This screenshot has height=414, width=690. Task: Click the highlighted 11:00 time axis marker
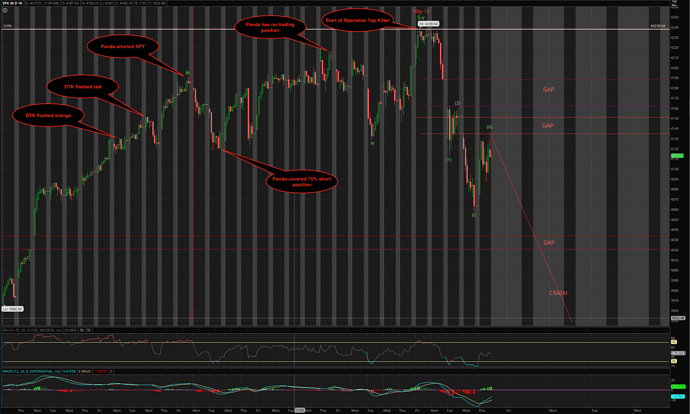click(x=299, y=410)
